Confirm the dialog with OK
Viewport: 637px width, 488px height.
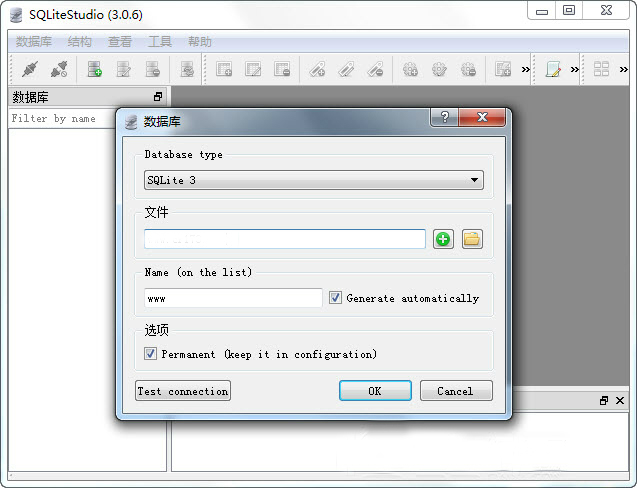[375, 391]
